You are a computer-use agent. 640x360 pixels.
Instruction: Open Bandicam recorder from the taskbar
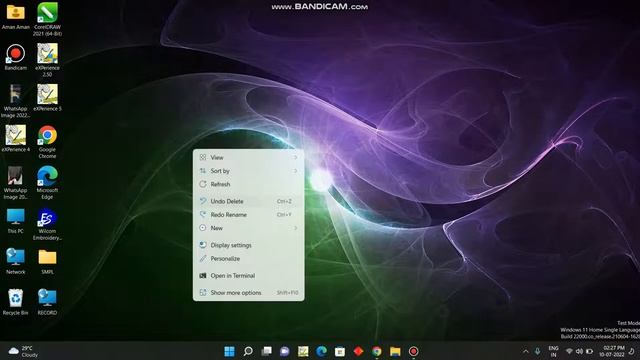(413, 351)
